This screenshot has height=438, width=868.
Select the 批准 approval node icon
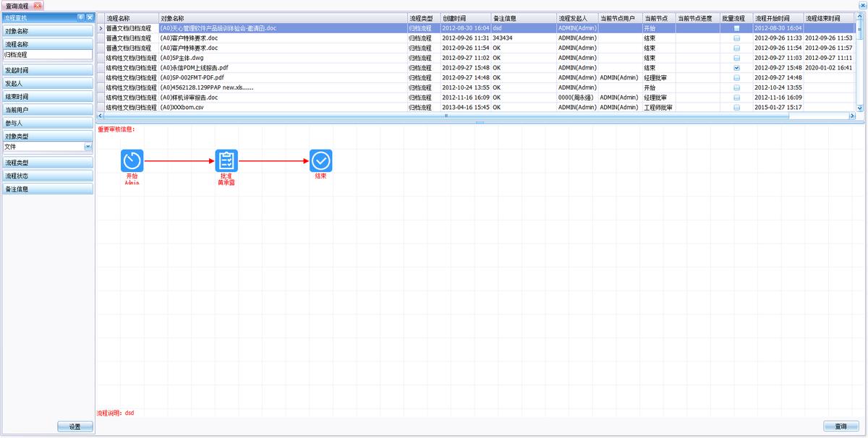pyautogui.click(x=226, y=160)
